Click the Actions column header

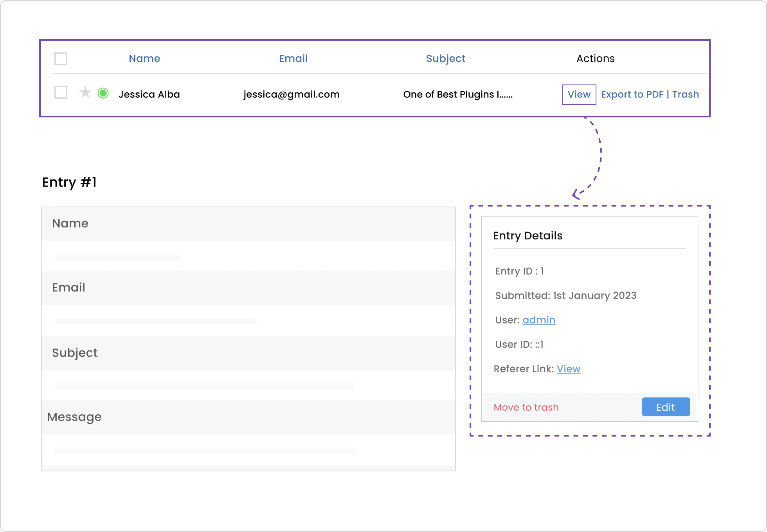tap(596, 58)
